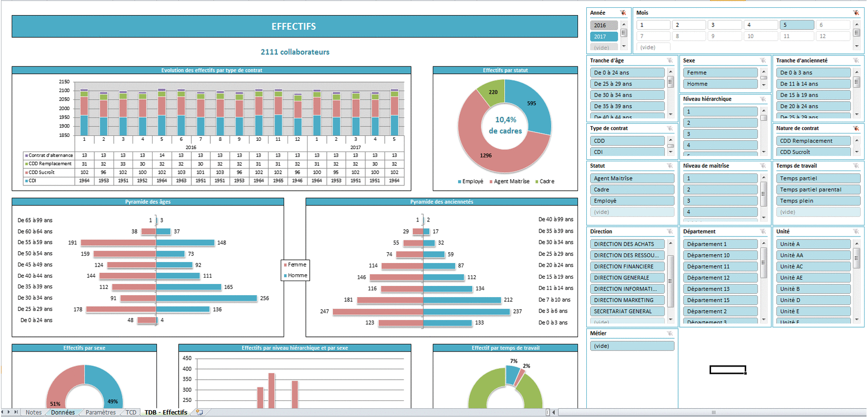Viewport: 868px width, 417px height.
Task: Clear the Direction slicer filter
Action: pos(670,232)
